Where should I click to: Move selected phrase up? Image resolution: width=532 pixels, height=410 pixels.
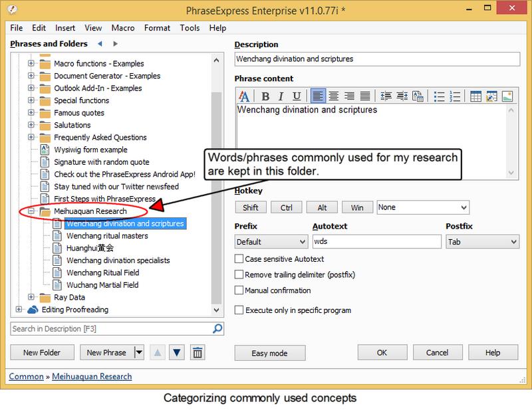(x=158, y=353)
